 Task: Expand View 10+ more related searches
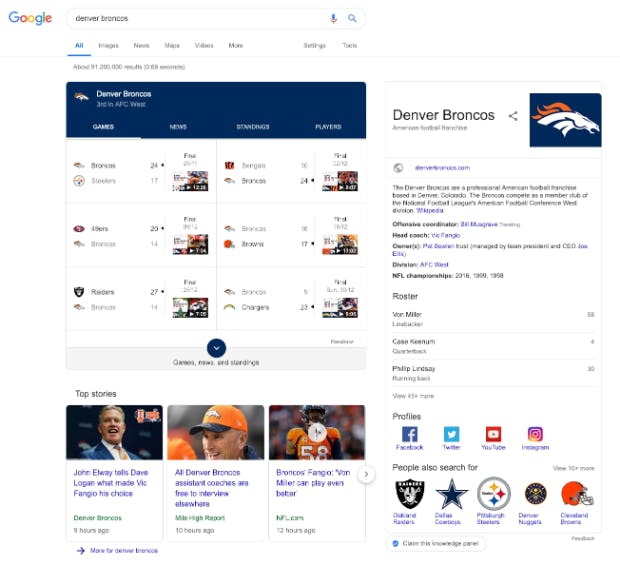573,468
